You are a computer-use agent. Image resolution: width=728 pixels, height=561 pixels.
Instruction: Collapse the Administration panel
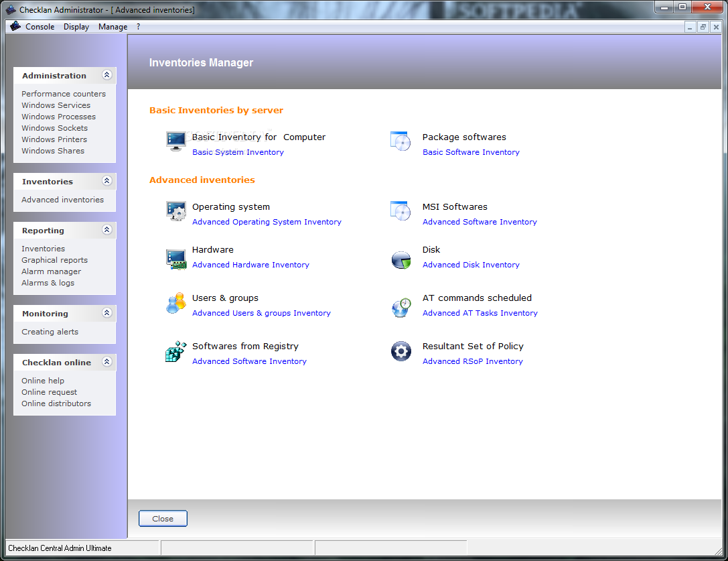click(x=106, y=75)
